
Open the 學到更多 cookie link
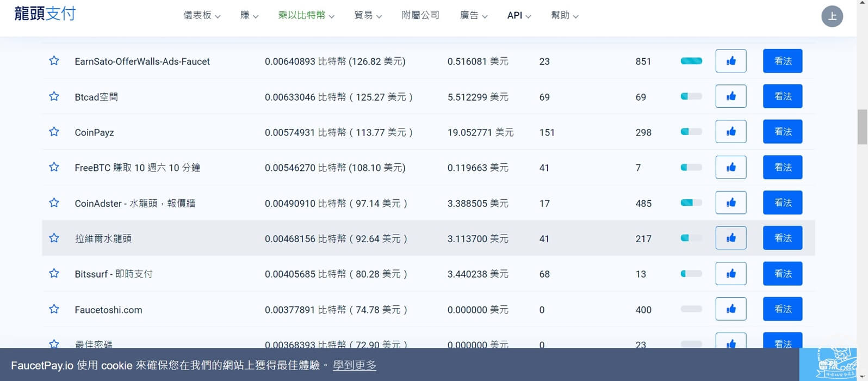click(355, 365)
